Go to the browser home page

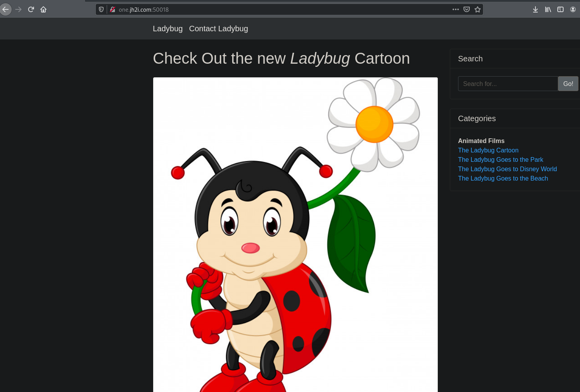tap(43, 9)
